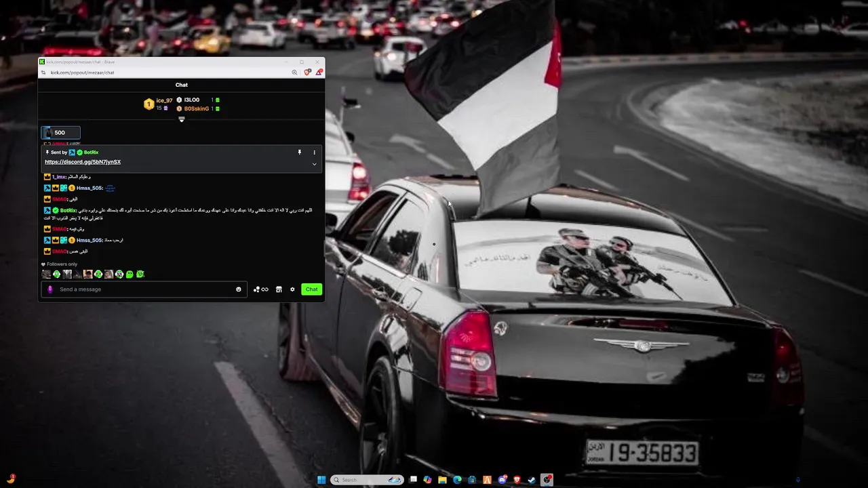Open the emoji picker in message box
The height and width of the screenshot is (488, 868).
[238, 289]
